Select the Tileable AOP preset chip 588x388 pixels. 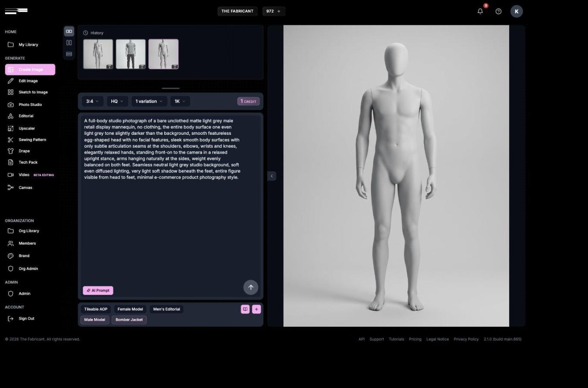[x=96, y=309]
